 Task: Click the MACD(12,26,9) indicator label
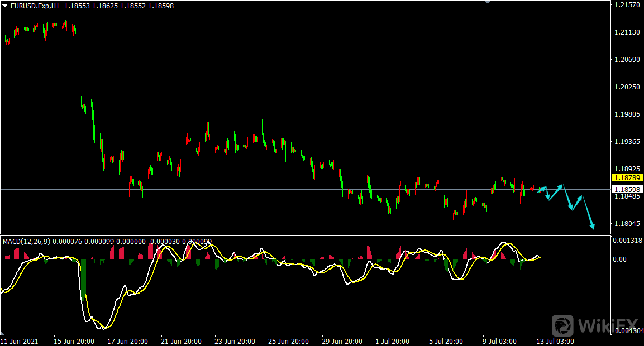[x=26, y=241]
